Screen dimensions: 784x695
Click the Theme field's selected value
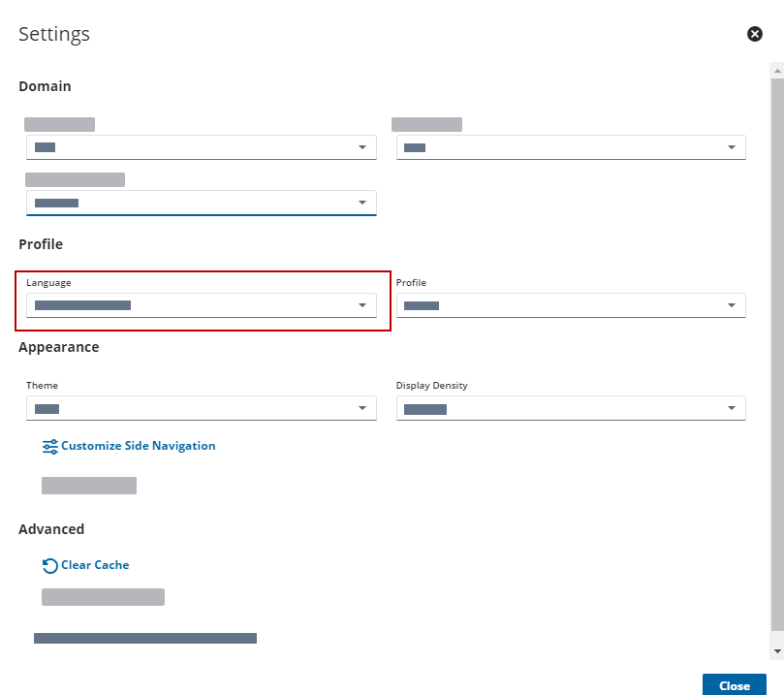pyautogui.click(x=47, y=409)
